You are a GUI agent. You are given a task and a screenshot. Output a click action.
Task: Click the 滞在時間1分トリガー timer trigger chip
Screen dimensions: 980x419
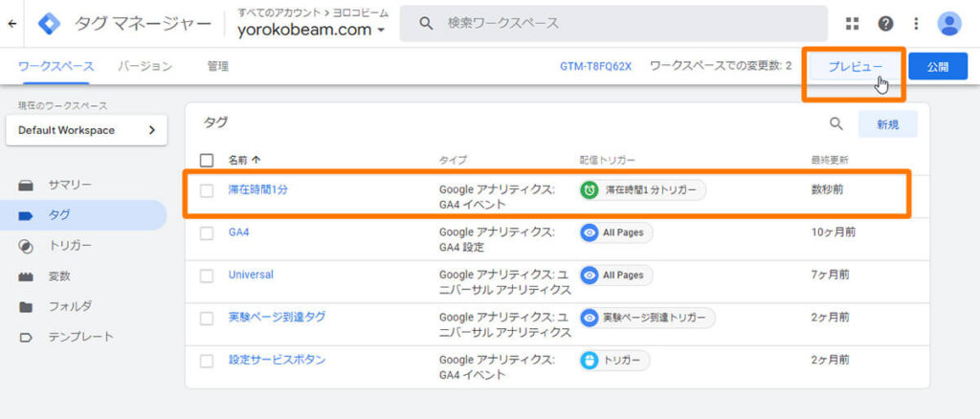pyautogui.click(x=642, y=190)
